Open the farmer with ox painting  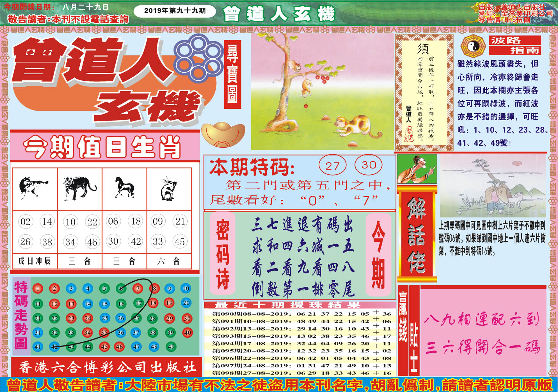pos(493,186)
